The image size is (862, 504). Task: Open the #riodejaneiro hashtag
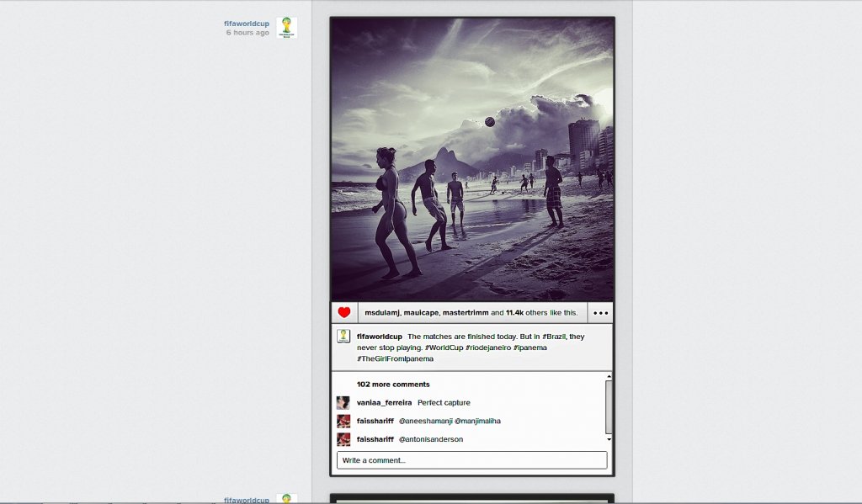pos(488,347)
